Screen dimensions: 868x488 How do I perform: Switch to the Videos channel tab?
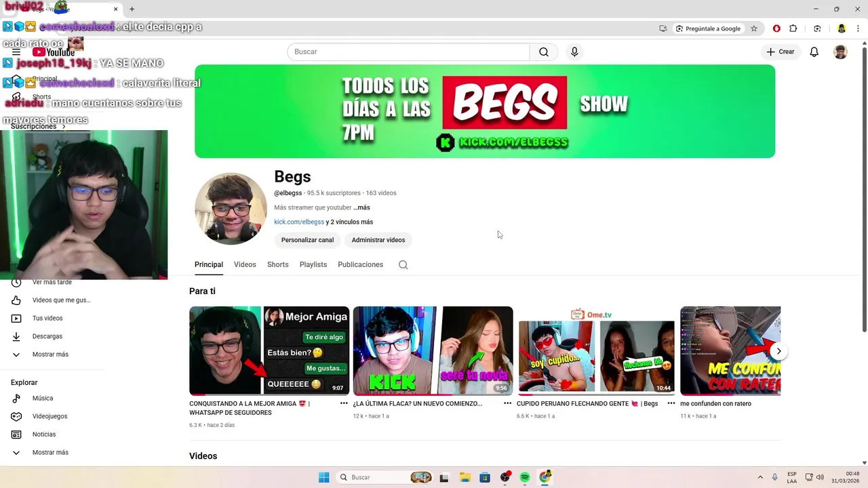245,265
